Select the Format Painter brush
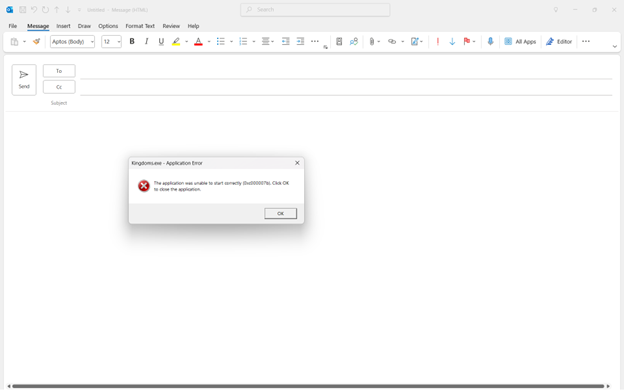 pos(36,41)
